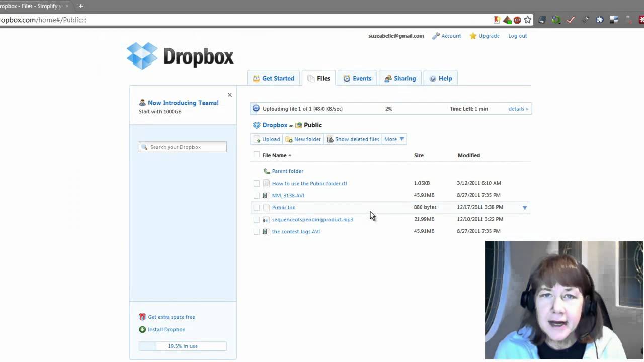Click the star icon next to Upgrade
Image resolution: width=644 pixels, height=362 pixels.
tap(473, 36)
